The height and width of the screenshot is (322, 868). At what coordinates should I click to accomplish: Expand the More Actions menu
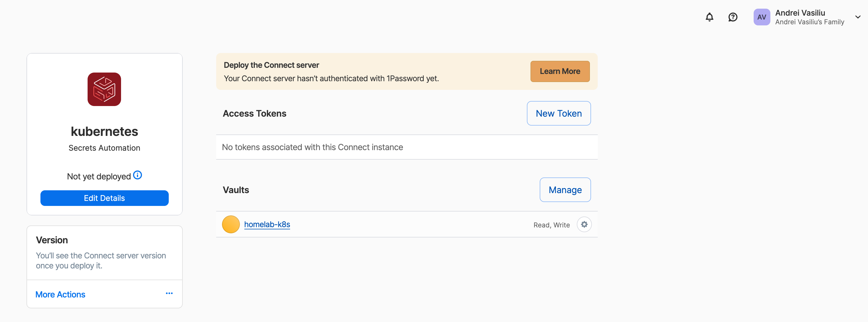coord(60,294)
